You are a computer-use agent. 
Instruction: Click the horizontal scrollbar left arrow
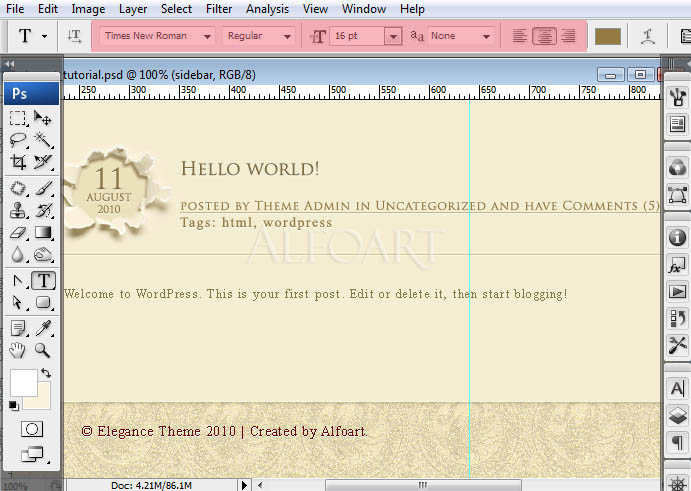pos(260,485)
